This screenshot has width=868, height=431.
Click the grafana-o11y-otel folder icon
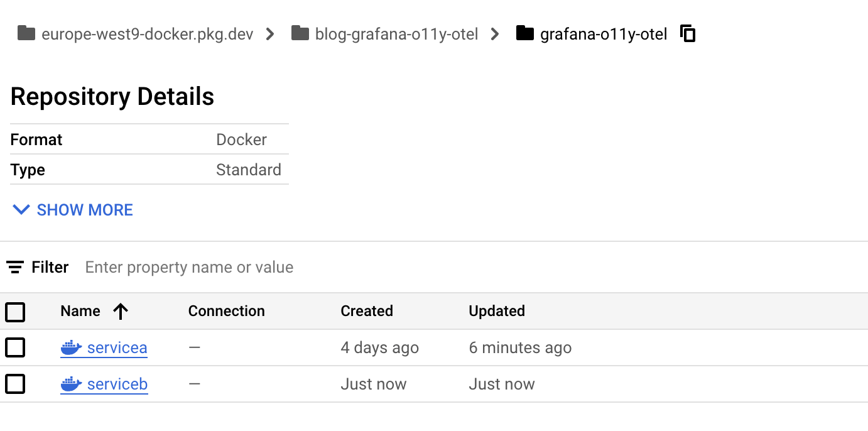[525, 33]
